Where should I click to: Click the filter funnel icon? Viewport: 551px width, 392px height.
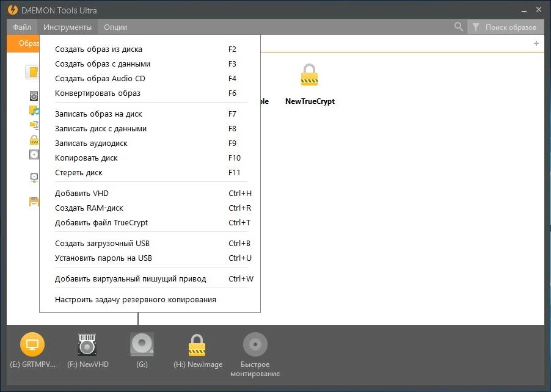pos(475,27)
